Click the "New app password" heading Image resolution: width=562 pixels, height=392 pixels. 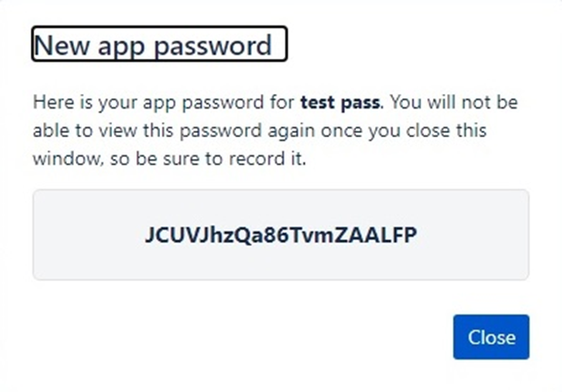pyautogui.click(x=159, y=45)
